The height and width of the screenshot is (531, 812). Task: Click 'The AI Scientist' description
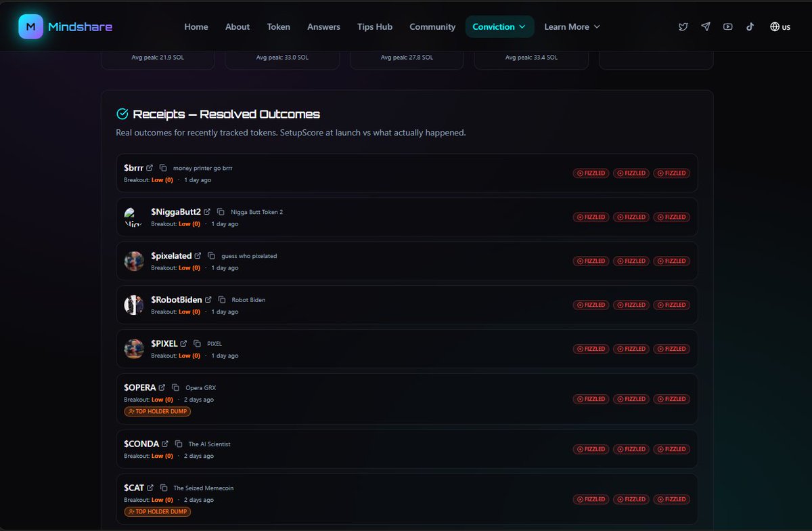(x=209, y=444)
